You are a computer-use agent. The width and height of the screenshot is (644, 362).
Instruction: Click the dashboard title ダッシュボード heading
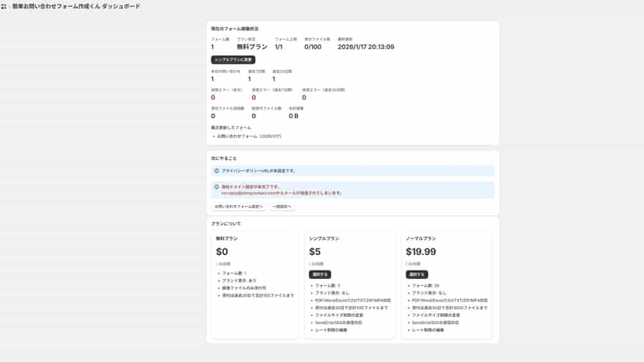[76, 6]
